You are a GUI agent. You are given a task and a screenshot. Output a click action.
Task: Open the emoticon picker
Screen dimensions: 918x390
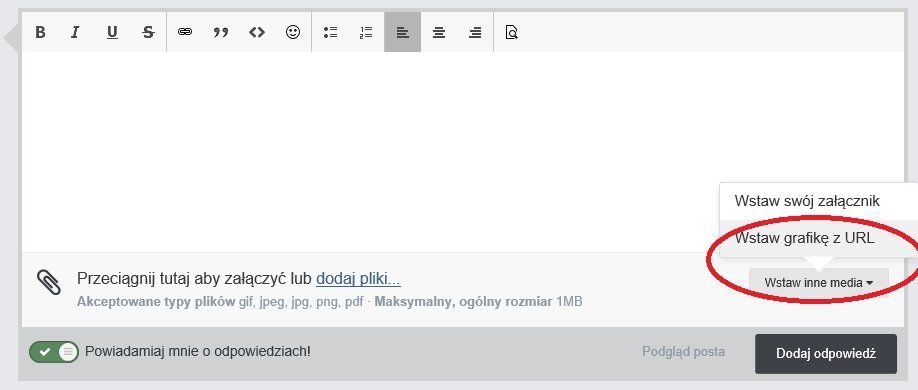coord(293,32)
